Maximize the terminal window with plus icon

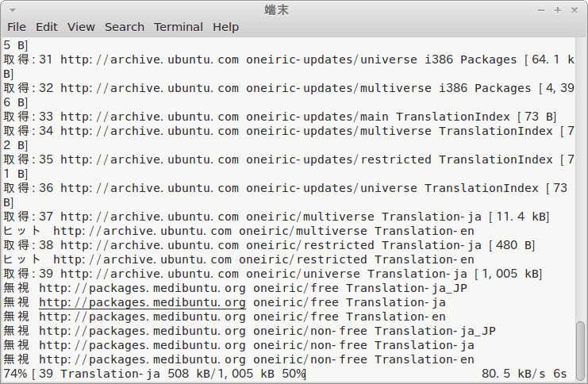pos(558,10)
